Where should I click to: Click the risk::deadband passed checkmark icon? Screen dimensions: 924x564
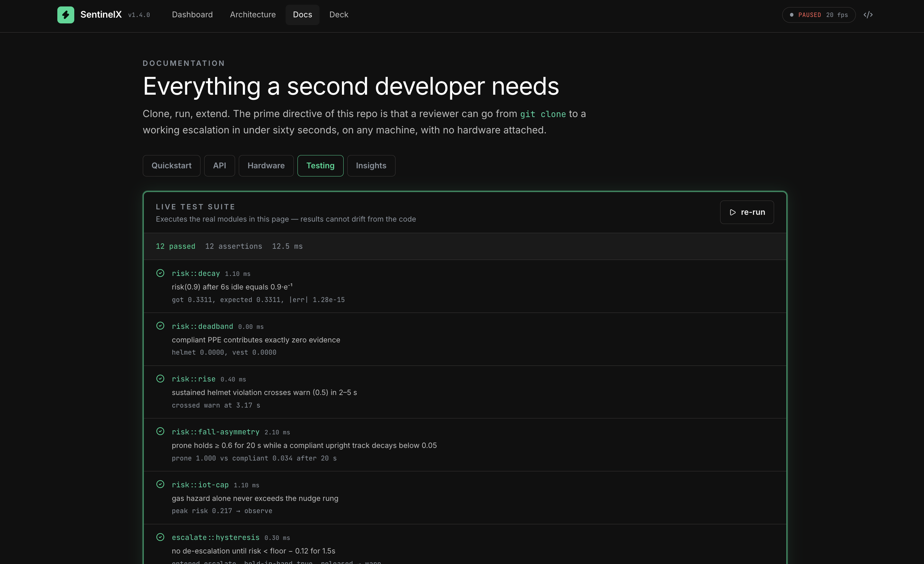160,326
